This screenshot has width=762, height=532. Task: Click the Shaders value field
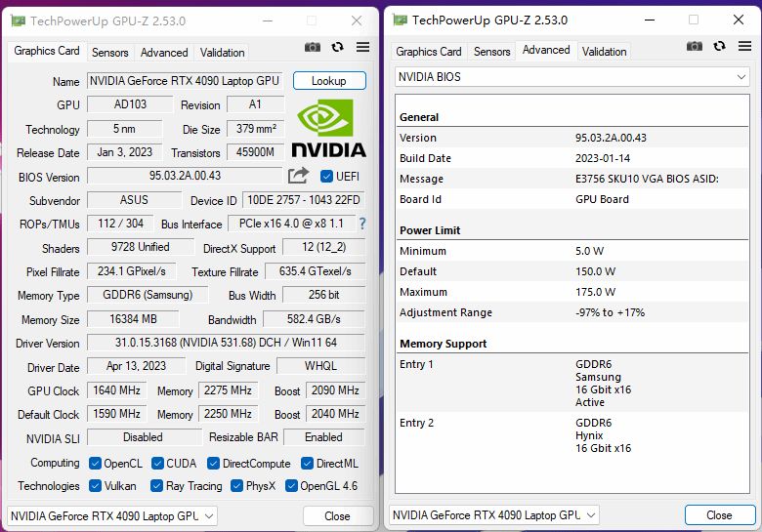[141, 247]
